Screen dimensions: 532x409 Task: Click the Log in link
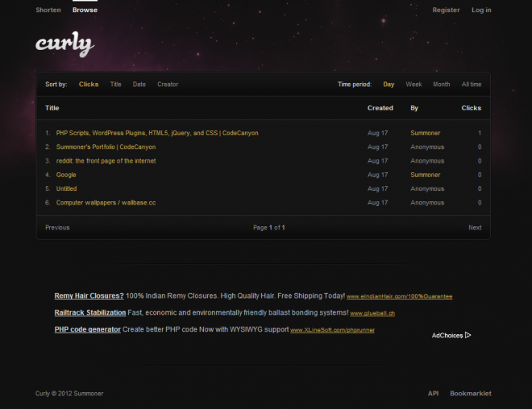tap(481, 10)
